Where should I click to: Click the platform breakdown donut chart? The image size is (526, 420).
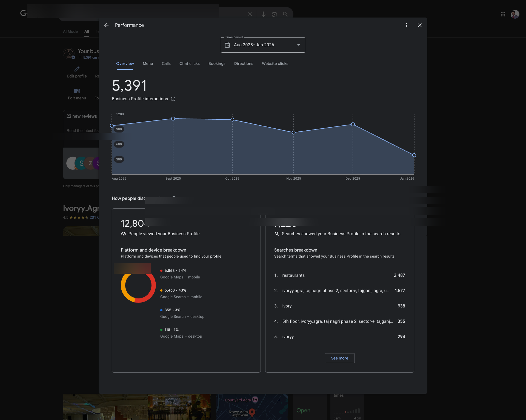coord(138,285)
